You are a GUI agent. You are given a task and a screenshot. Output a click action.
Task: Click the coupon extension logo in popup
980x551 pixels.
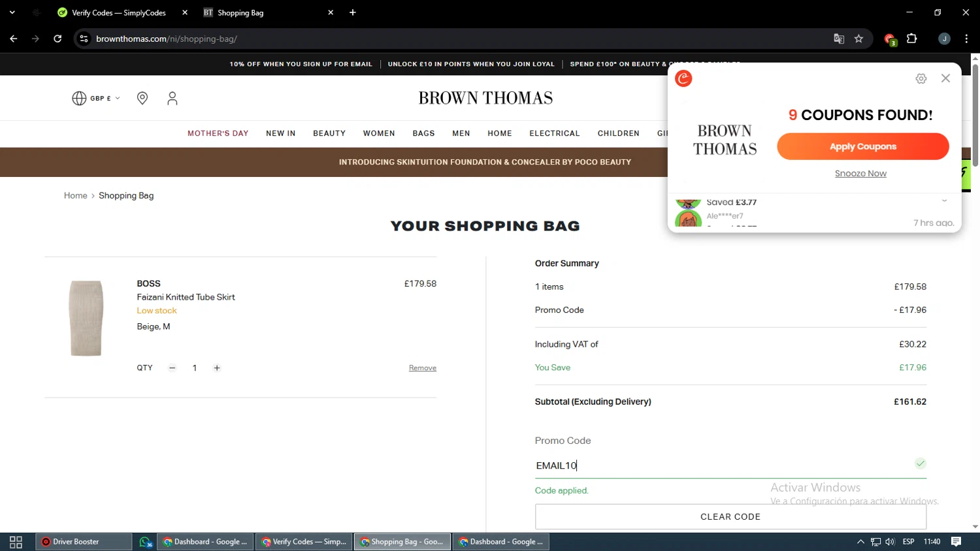pyautogui.click(x=683, y=78)
